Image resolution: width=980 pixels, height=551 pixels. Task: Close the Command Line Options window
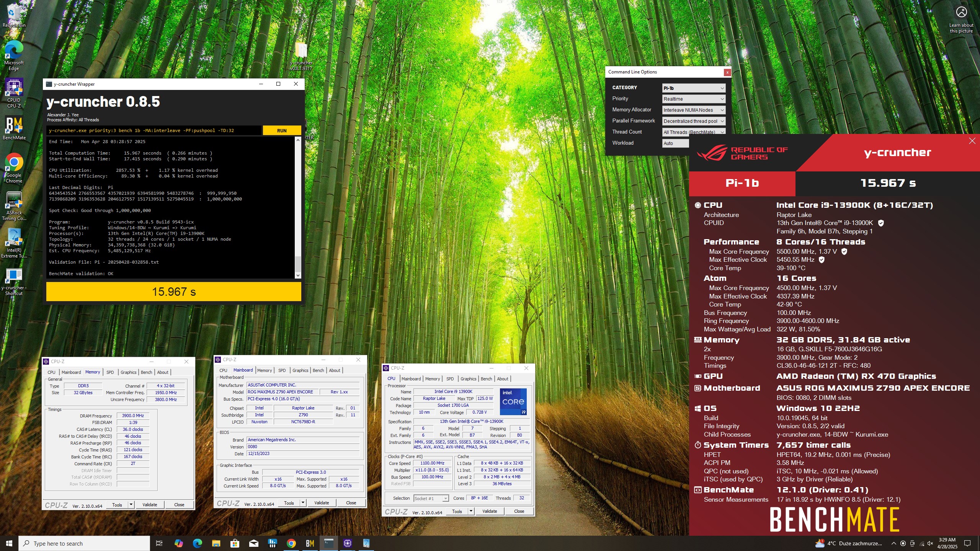pos(727,72)
